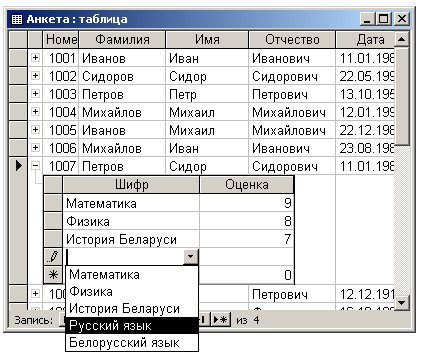Select the Оценка subtable column header
Screen dimensions: 422x360
247,185
